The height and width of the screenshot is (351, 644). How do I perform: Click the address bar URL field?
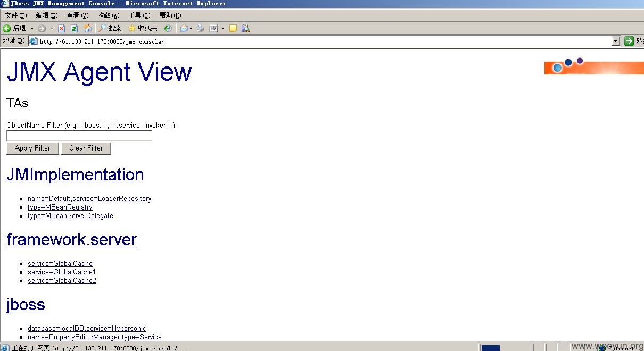325,41
